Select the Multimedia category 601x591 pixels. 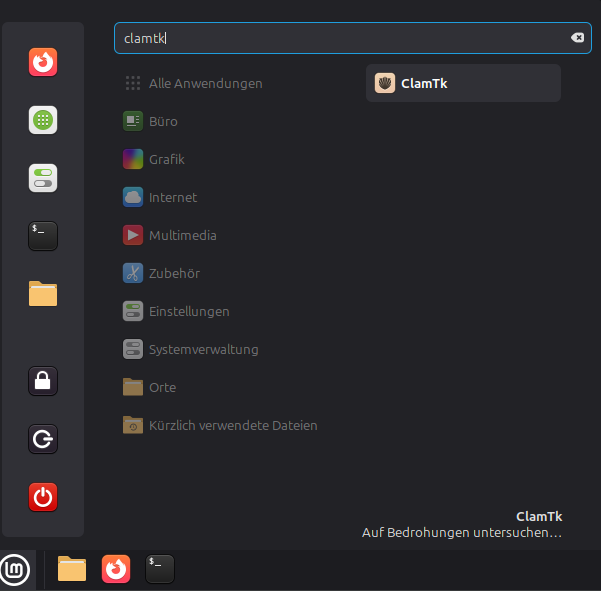click(182, 235)
